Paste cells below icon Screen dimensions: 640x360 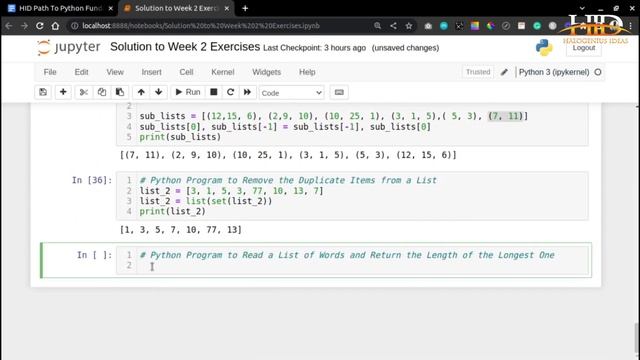120,92
